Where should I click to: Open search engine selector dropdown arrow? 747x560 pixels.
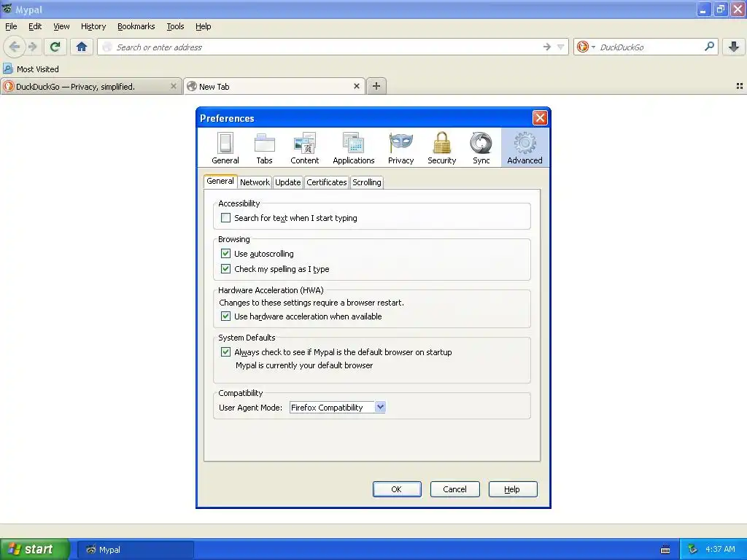593,47
